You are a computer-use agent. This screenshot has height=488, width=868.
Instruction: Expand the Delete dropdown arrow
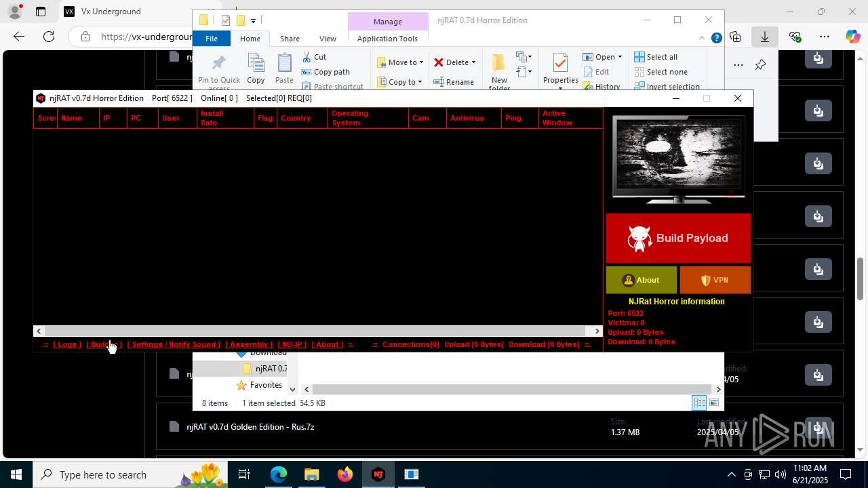473,62
